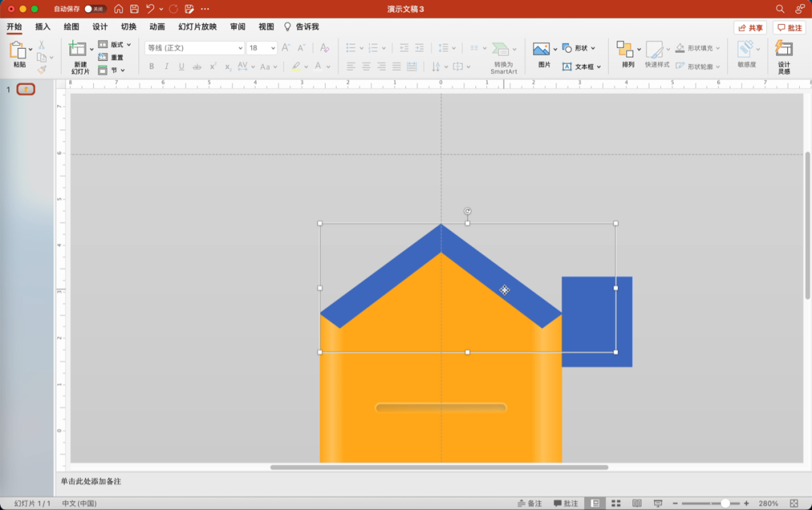Click 单击此处添加备注 notes field
Image resolution: width=812 pixels, height=510 pixels.
91,481
